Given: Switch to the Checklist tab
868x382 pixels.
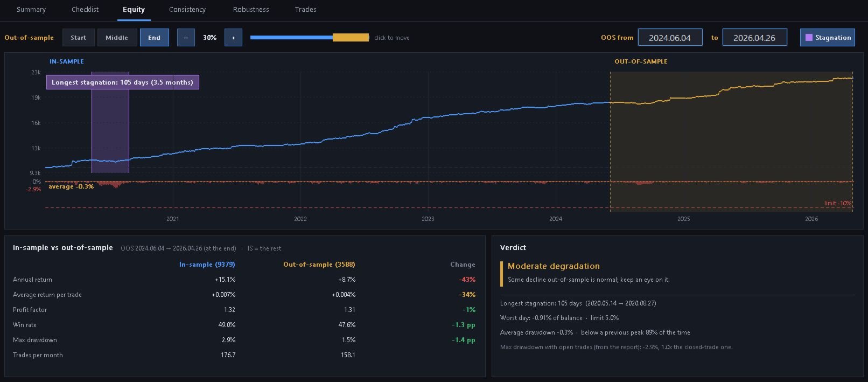Looking at the screenshot, I should click(x=85, y=10).
